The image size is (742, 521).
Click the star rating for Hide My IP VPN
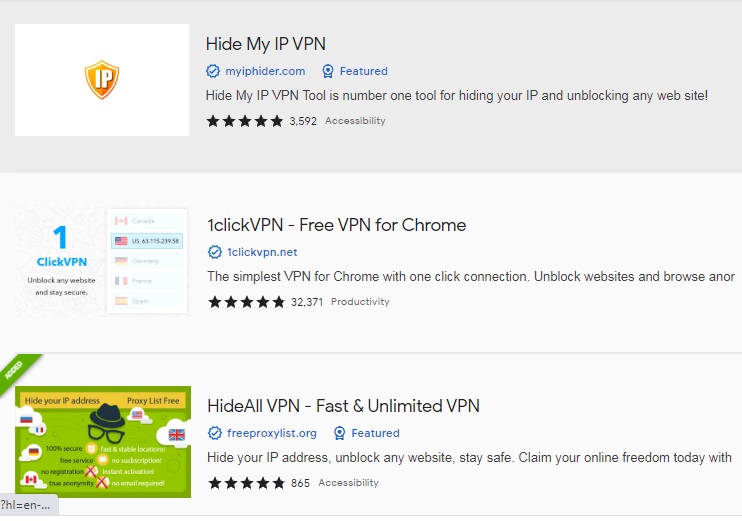[245, 121]
